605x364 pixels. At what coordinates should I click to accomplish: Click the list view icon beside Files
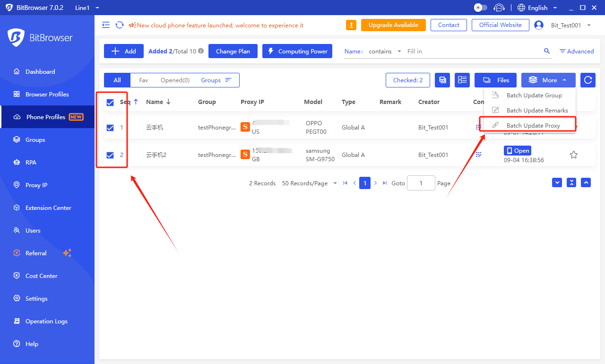coord(462,80)
